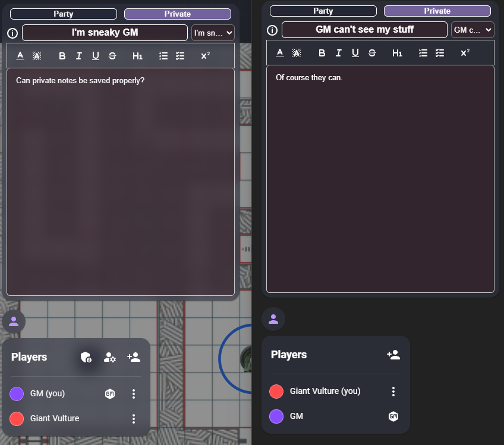
Task: Open the "I'm sn..." note selector dropdown
Action: 213,33
